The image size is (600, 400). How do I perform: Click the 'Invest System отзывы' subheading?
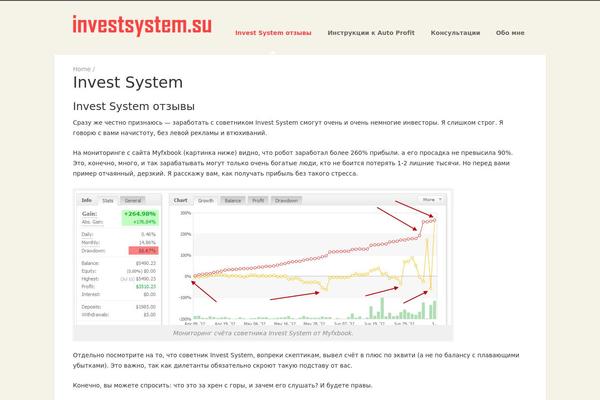pyautogui.click(x=134, y=106)
